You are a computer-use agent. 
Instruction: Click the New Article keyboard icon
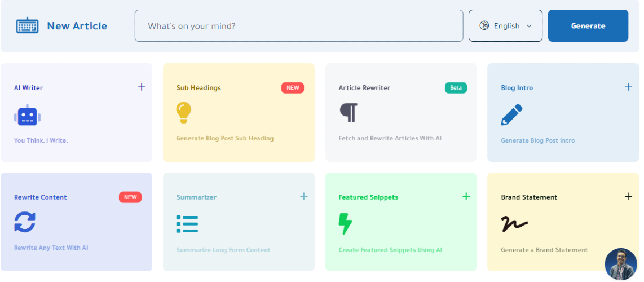(x=27, y=26)
